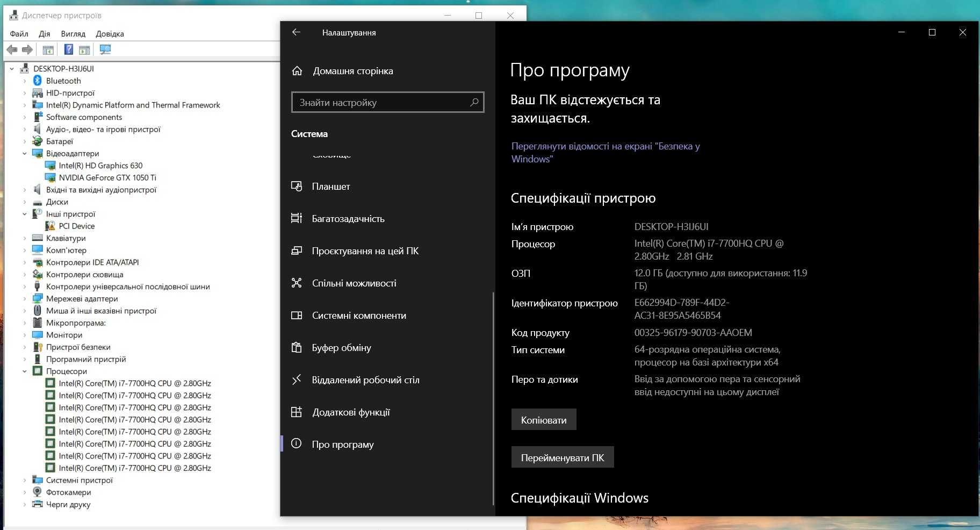This screenshot has height=530, width=980.
Task: Open the Безпека у Windows details link
Action: tap(606, 153)
